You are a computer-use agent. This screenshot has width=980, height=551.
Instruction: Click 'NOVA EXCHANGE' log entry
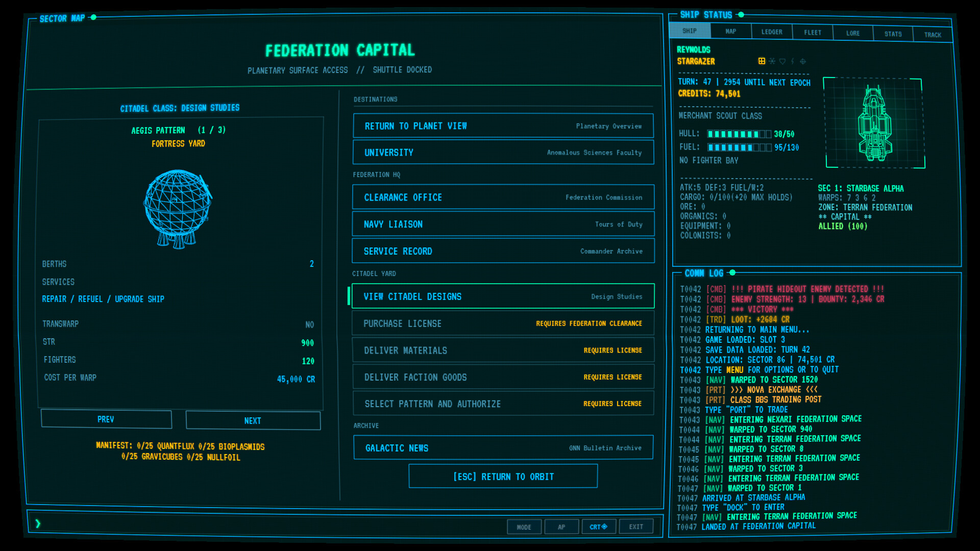click(x=774, y=390)
